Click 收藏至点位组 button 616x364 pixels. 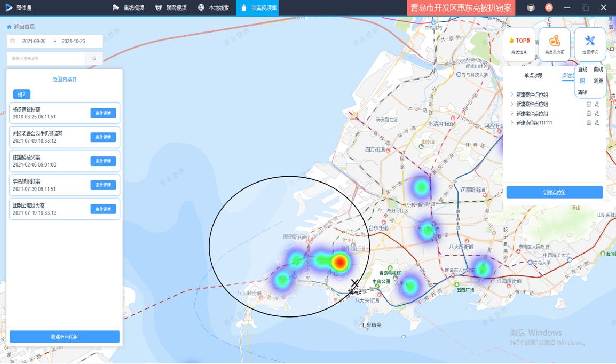point(65,337)
